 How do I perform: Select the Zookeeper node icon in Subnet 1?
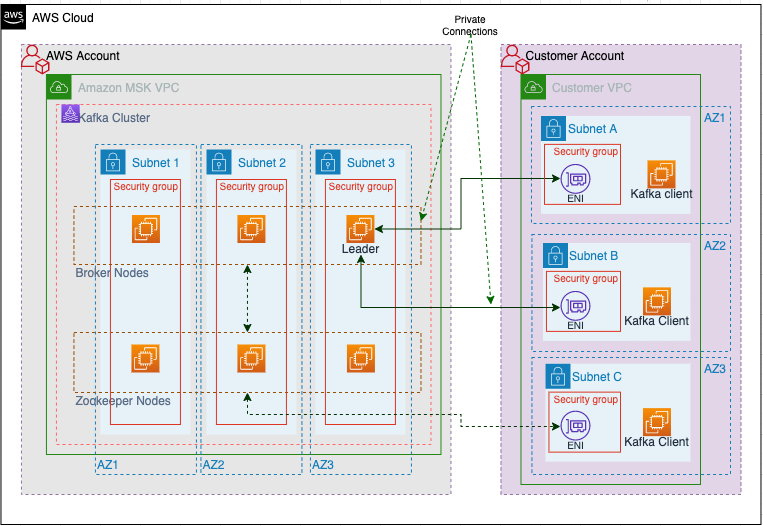(x=145, y=359)
